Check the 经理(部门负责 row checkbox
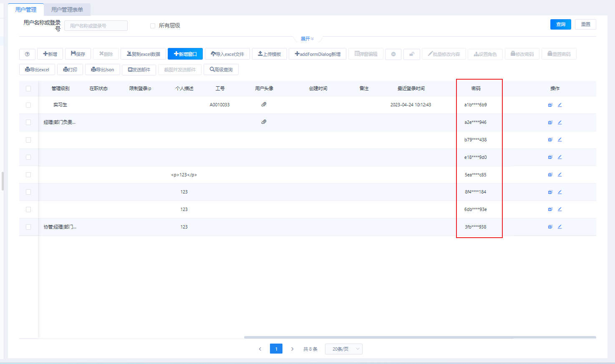This screenshot has height=364, width=615. (x=28, y=122)
